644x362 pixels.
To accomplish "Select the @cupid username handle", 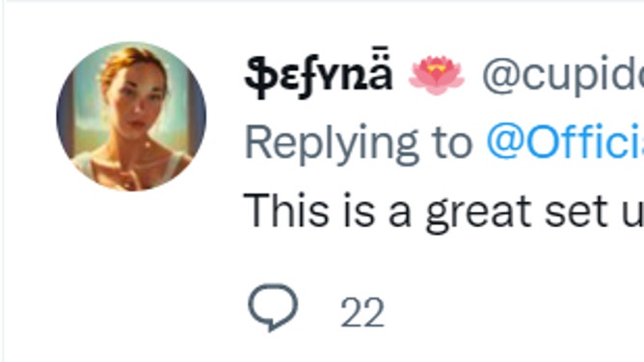I will click(563, 76).
